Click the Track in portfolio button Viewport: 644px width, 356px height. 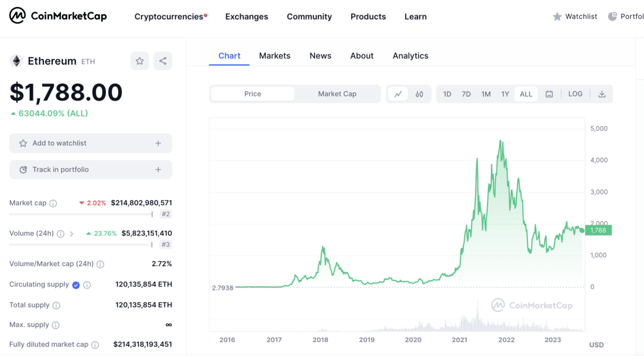point(91,170)
